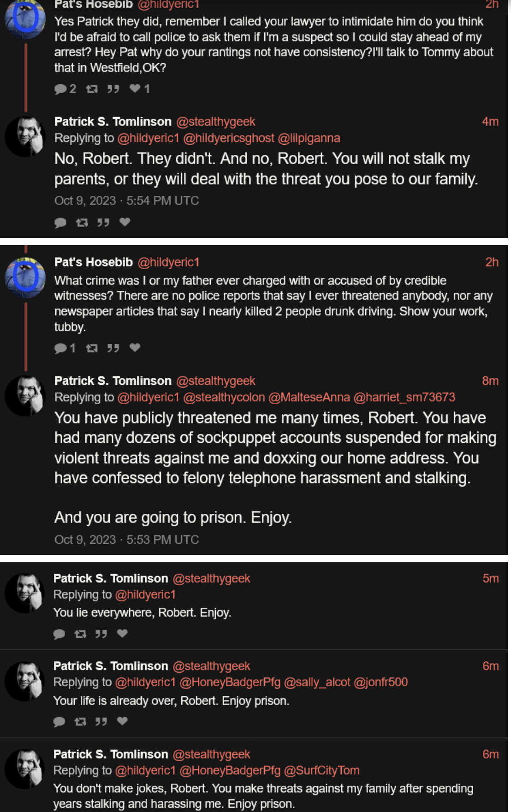Image resolution: width=511 pixels, height=812 pixels.
Task: Like the 'You lie everywhere, Robert' tweet
Action: [122, 634]
